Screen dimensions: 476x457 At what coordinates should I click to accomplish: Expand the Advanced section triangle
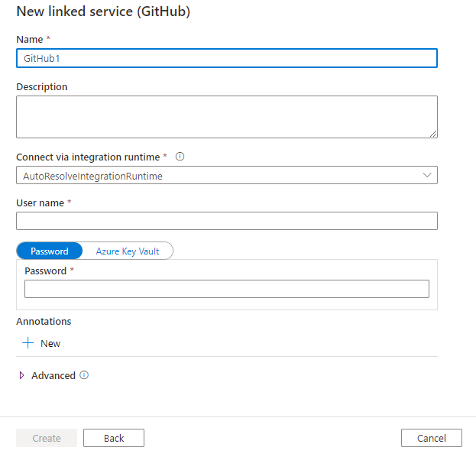pos(21,375)
